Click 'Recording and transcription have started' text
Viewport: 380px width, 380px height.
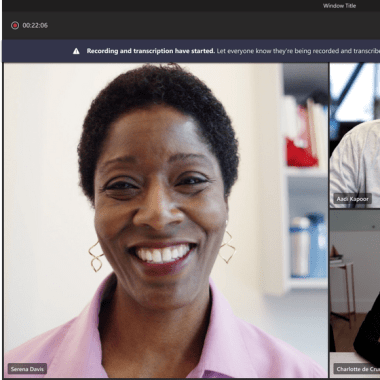tap(151, 51)
